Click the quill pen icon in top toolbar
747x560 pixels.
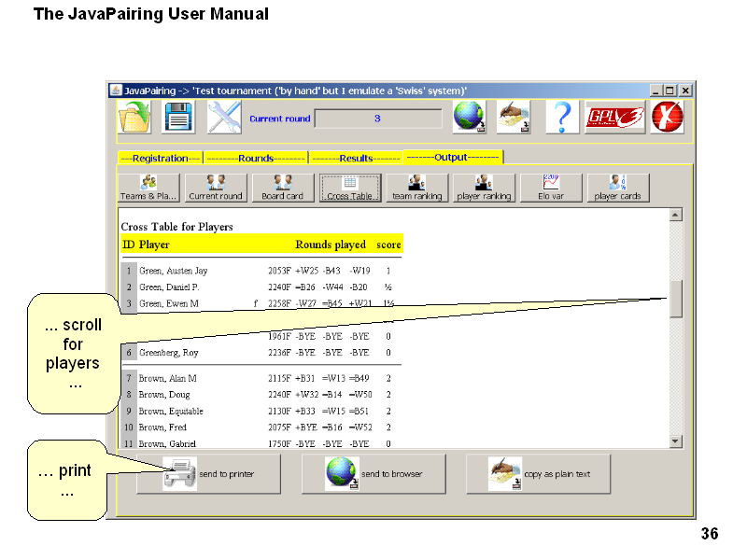tap(514, 118)
